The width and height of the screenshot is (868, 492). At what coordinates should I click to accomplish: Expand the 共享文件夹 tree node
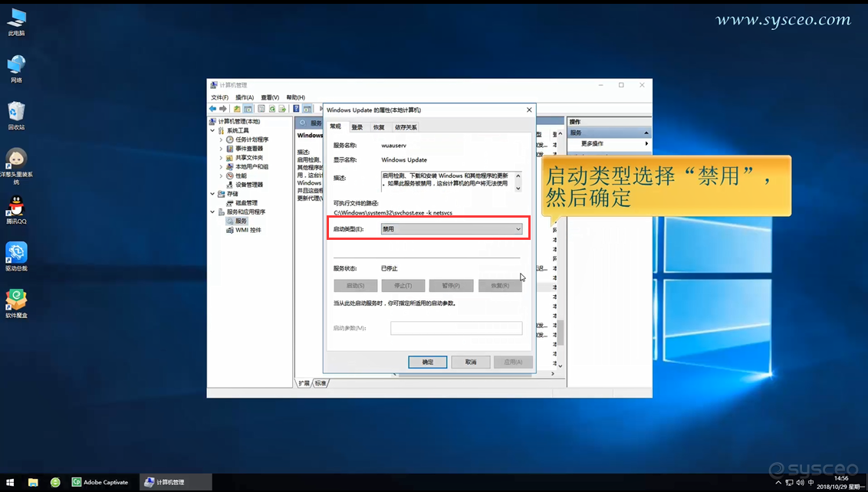click(221, 158)
